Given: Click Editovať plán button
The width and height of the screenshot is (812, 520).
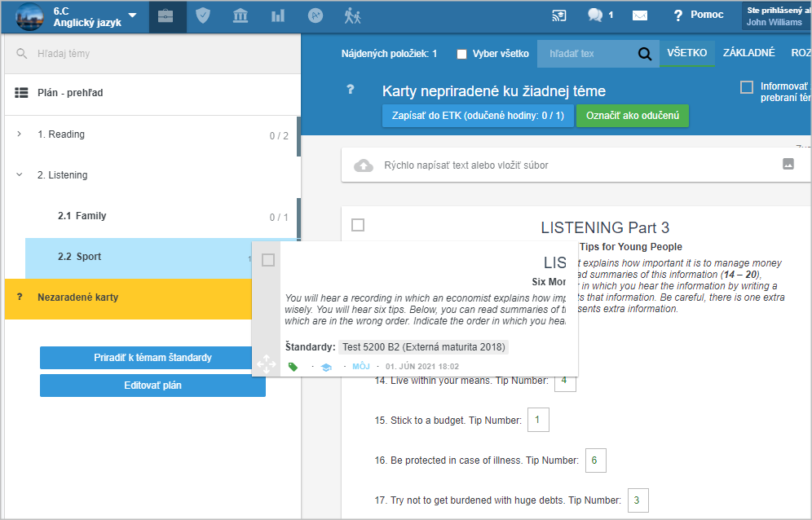Looking at the screenshot, I should click(x=152, y=386).
